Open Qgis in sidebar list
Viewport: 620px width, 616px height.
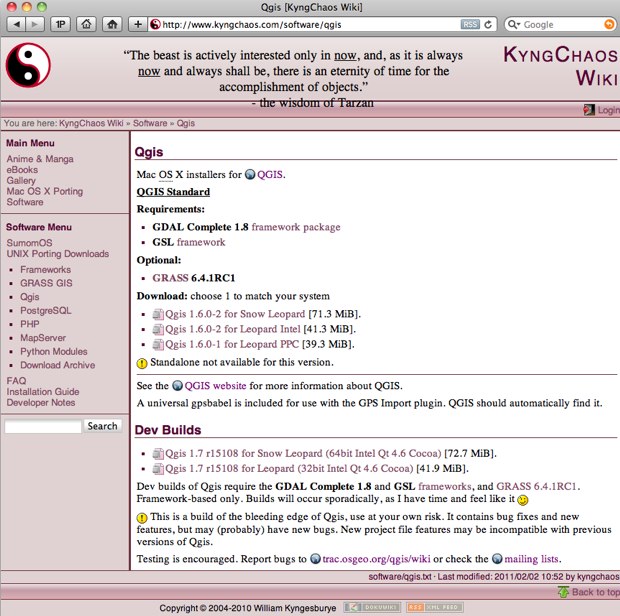[x=30, y=297]
